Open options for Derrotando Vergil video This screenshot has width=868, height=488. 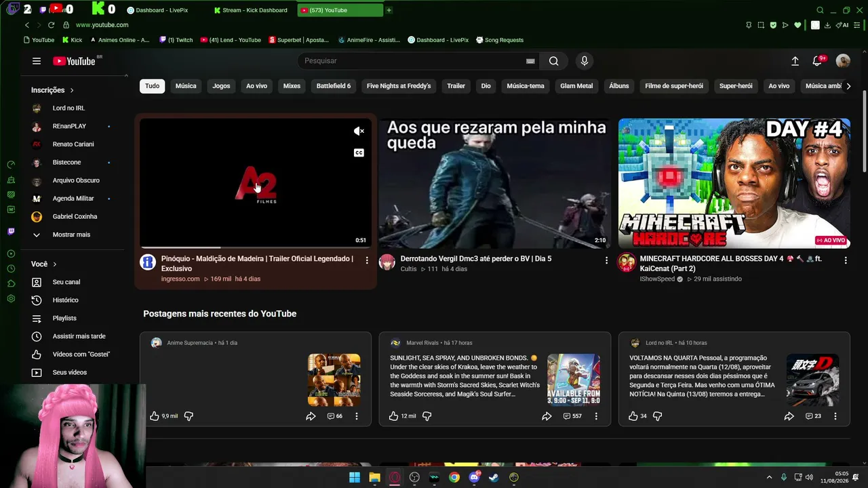[606, 260]
